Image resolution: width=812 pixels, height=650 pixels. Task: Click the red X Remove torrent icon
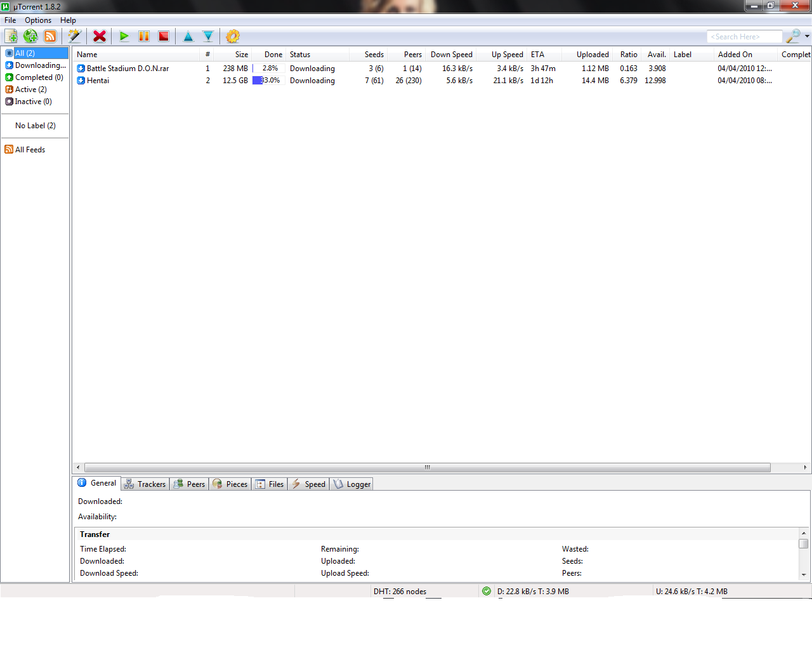[100, 36]
